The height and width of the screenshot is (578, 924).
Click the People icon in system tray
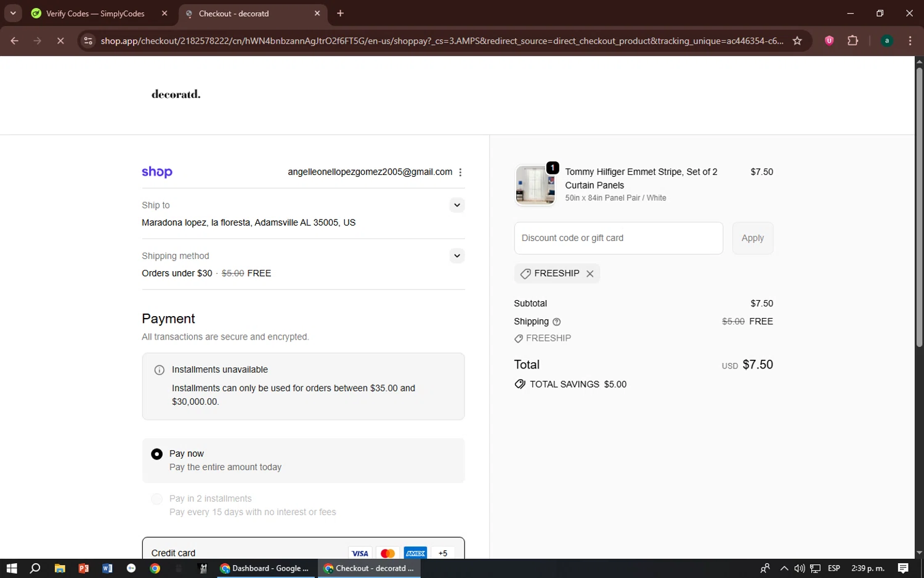tap(765, 569)
